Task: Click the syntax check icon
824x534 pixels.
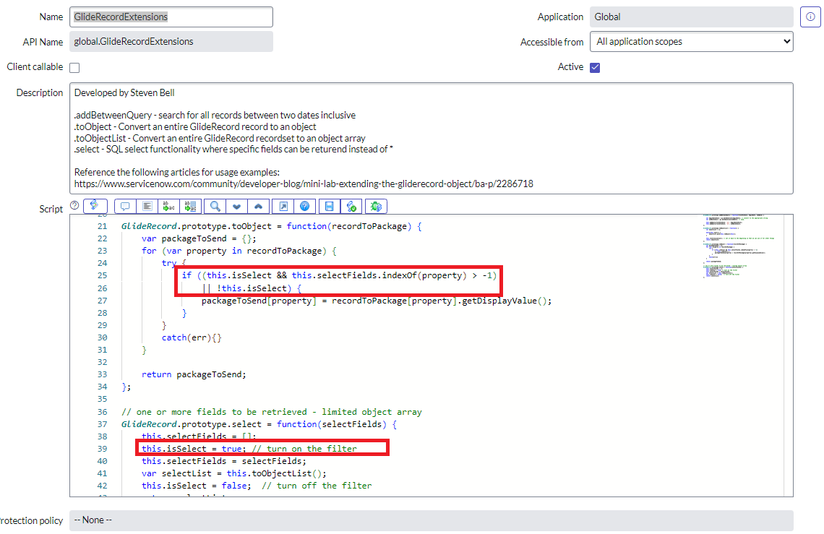Action: pyautogui.click(x=352, y=207)
